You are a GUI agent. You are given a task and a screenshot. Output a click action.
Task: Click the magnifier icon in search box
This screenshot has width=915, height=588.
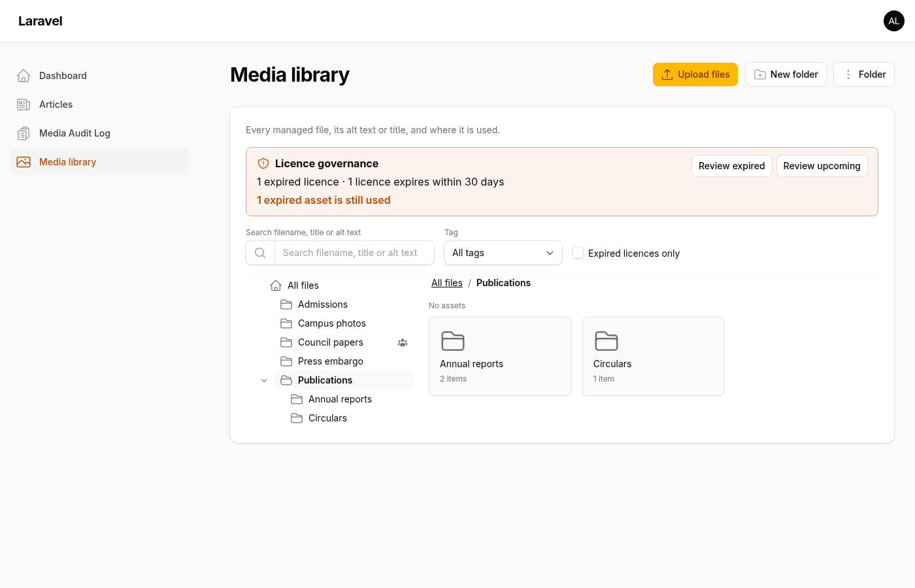(x=260, y=253)
